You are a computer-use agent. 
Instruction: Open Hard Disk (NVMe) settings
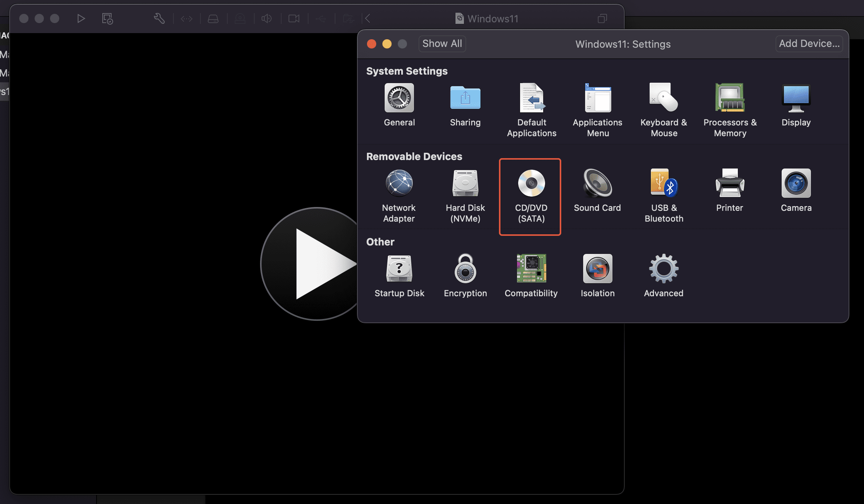465,196
